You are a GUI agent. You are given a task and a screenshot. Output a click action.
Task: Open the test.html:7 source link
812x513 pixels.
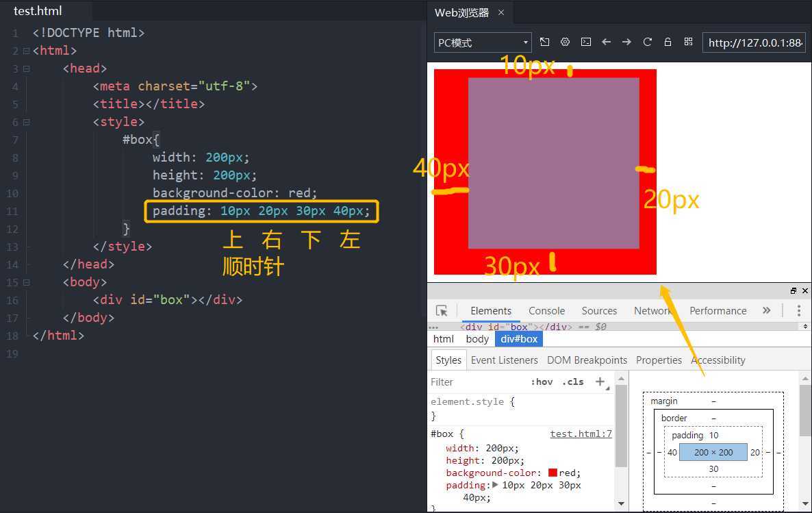pos(581,434)
